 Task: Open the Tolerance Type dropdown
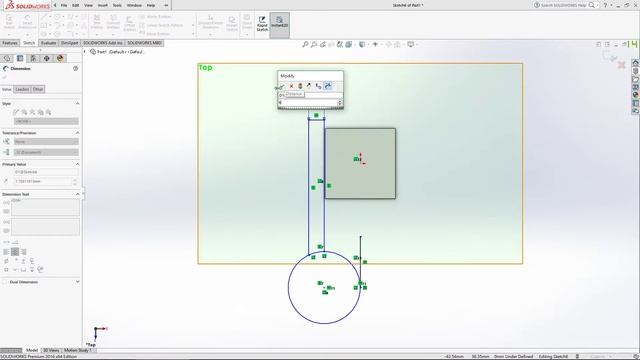click(46, 142)
